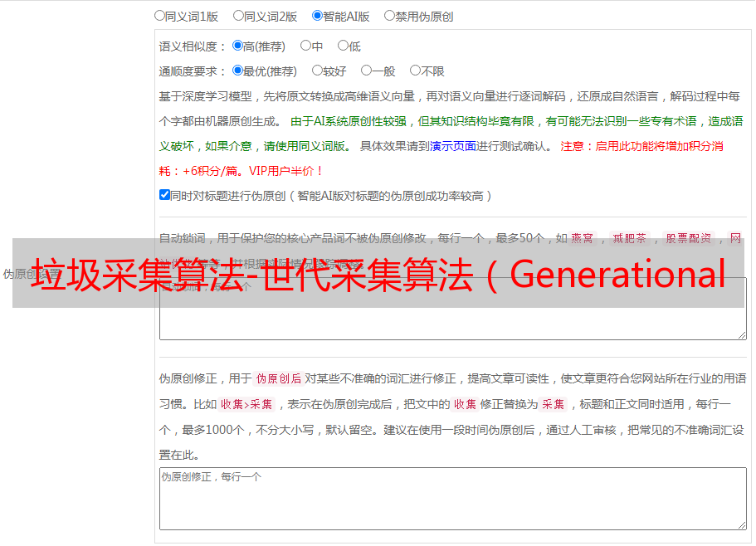Click the 燕窝 example tag
The height and width of the screenshot is (546, 756).
pyautogui.click(x=582, y=238)
